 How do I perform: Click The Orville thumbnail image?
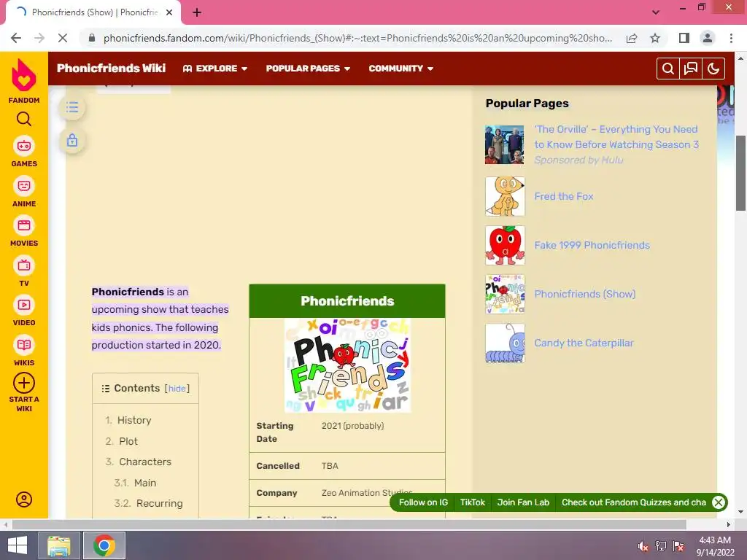[x=505, y=145]
